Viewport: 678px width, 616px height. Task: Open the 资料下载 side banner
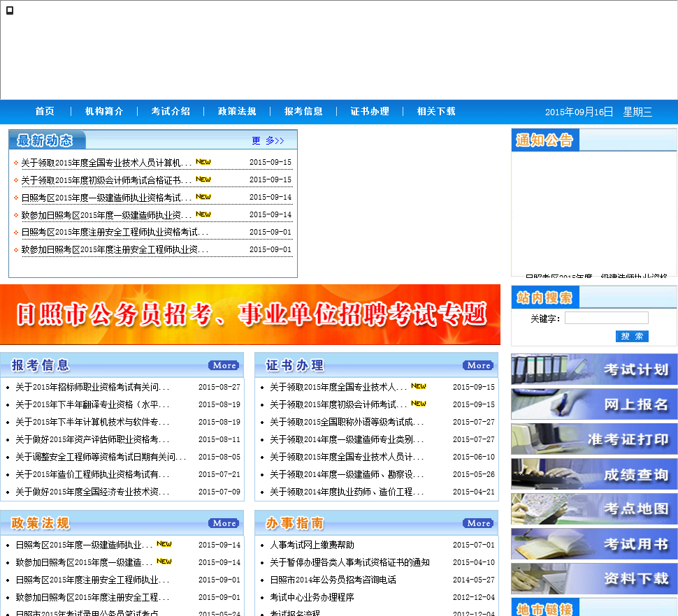coord(594,579)
